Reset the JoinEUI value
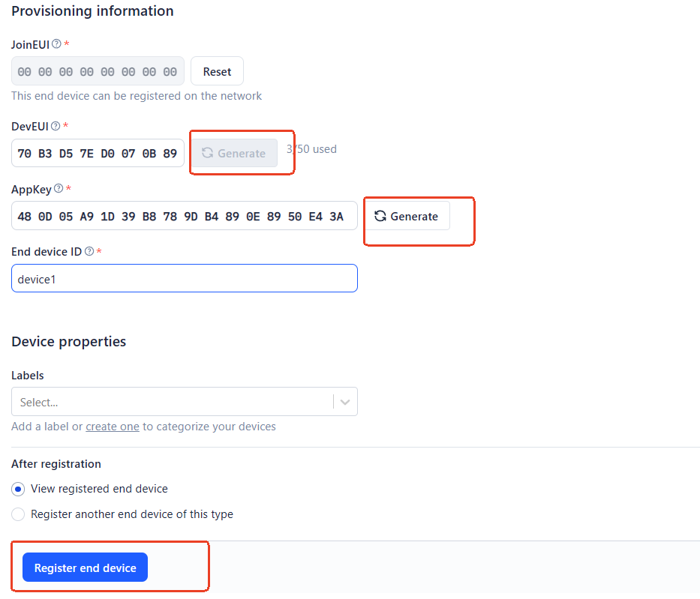Viewport: 700px width, 599px height. click(217, 71)
